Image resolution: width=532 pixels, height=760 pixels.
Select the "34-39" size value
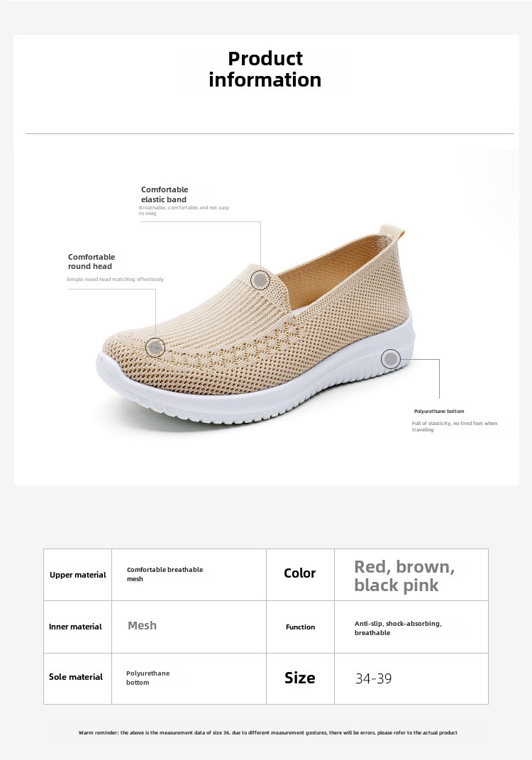point(373,678)
